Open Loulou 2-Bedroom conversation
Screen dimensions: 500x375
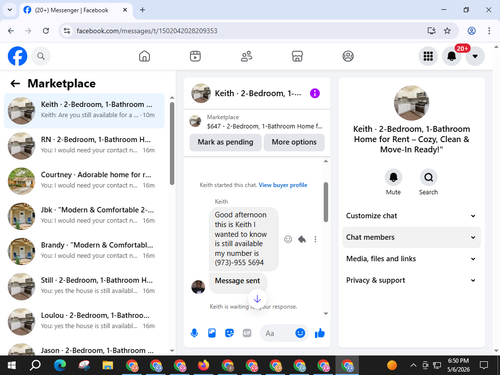coord(84,322)
